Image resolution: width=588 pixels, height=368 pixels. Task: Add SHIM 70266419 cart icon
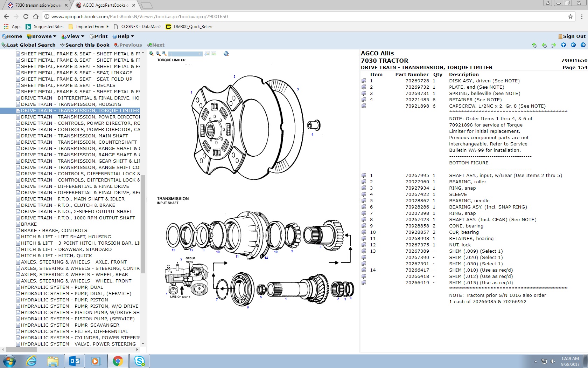(x=364, y=282)
